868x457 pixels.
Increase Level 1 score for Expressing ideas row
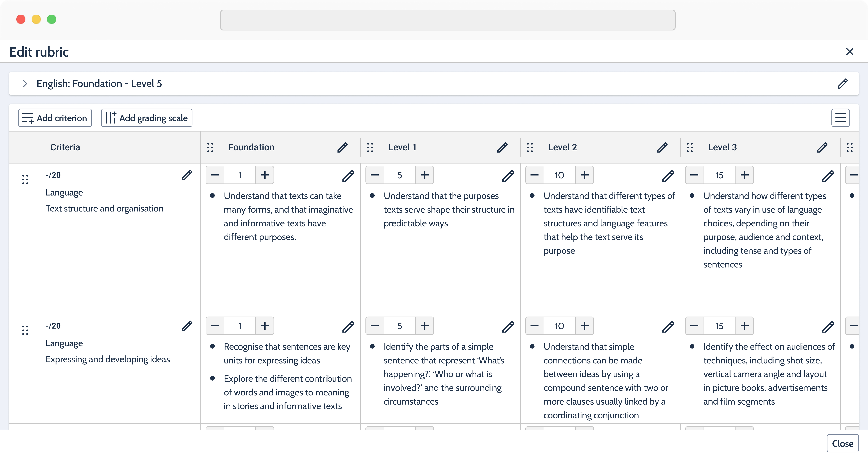425,326
